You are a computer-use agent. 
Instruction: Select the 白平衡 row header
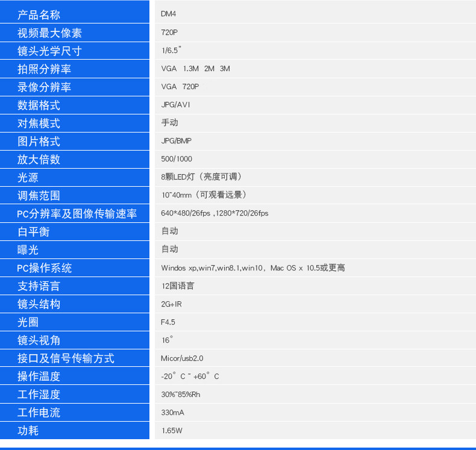(74, 231)
